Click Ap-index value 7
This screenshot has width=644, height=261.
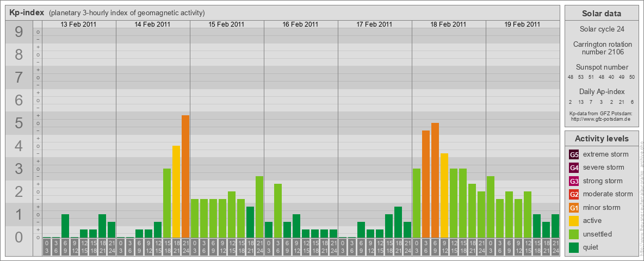(x=591, y=102)
